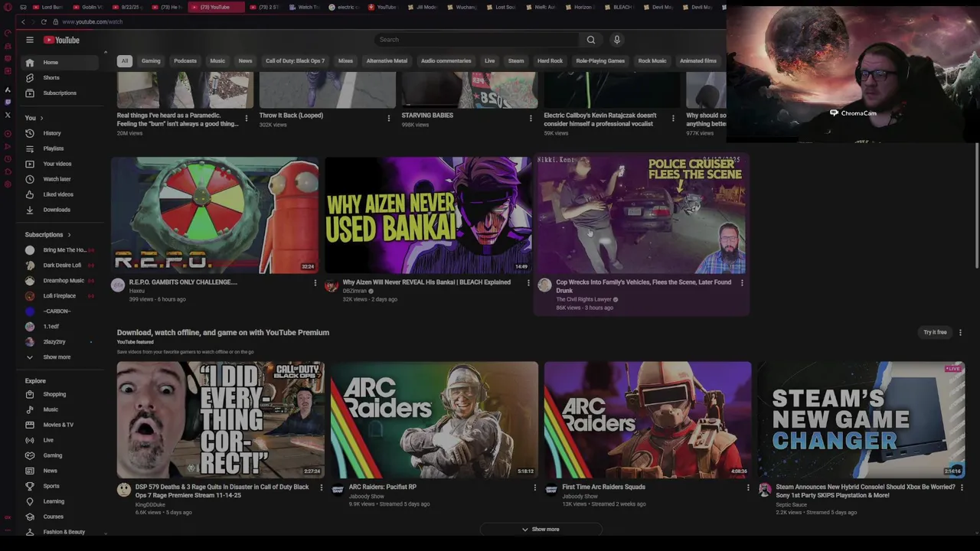Select Call of Duty: Black Ops 7 chip

295,61
